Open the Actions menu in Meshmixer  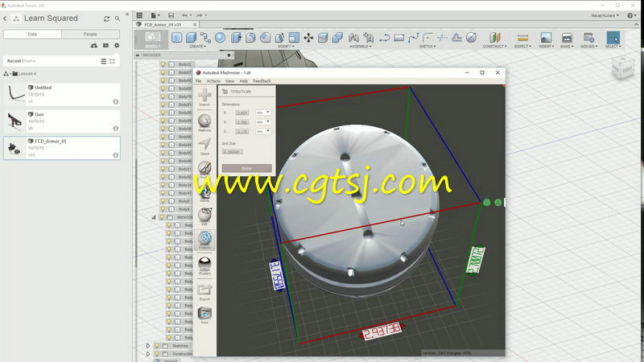213,81
